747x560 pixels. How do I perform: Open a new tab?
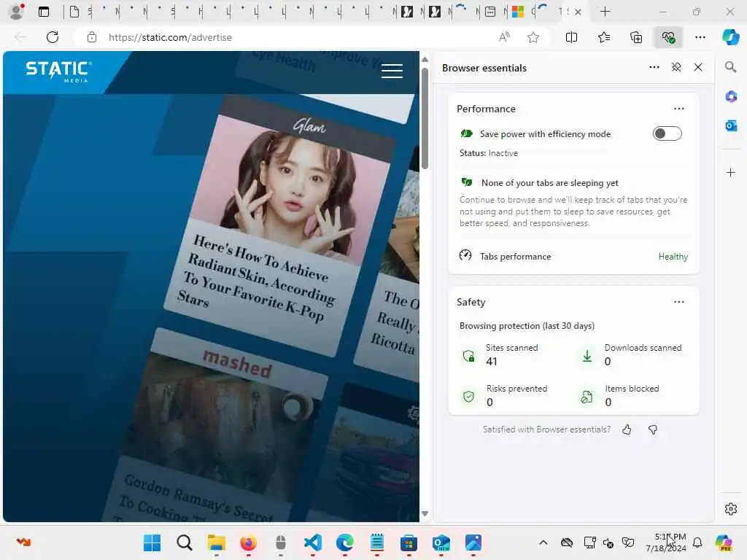(x=605, y=12)
